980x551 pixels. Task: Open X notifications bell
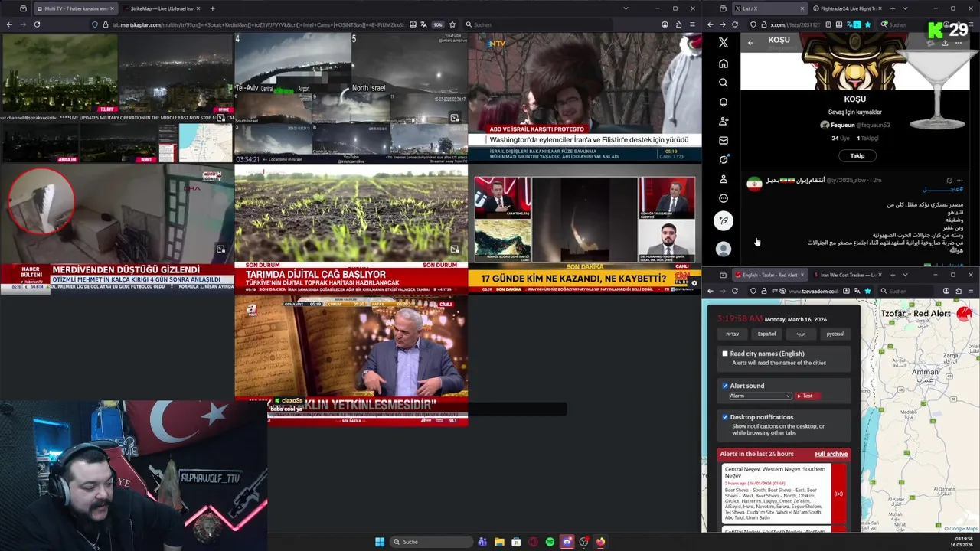click(723, 102)
